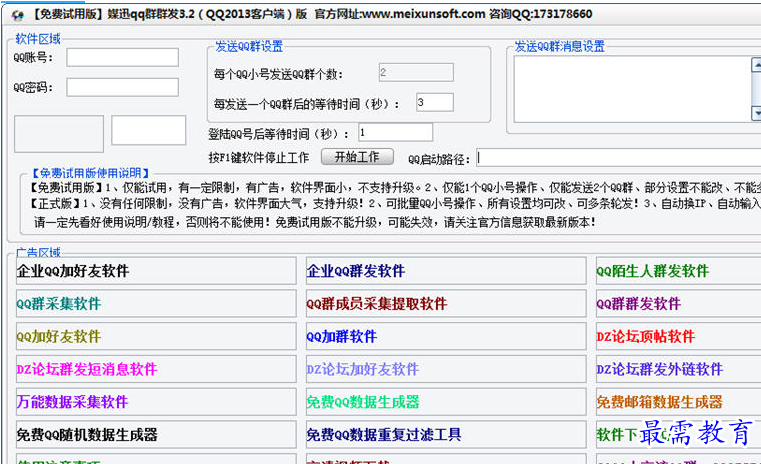
Task: Open the 企业QQ加好友软件 ad link
Action: point(156,271)
